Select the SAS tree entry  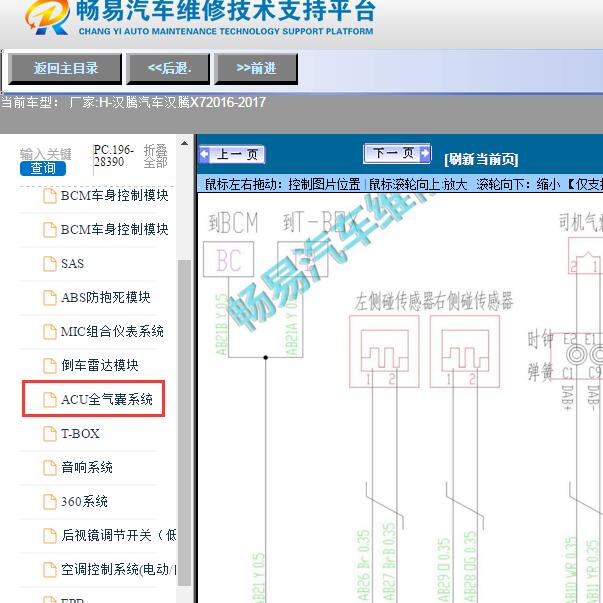pyautogui.click(x=72, y=263)
